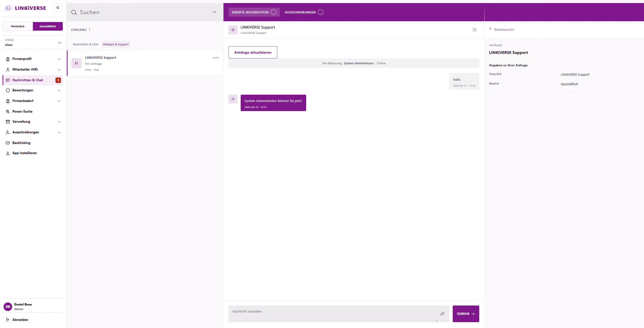This screenshot has height=328, width=644.
Task: Focus the Nachricht schreiben text field
Action: [x=339, y=314]
